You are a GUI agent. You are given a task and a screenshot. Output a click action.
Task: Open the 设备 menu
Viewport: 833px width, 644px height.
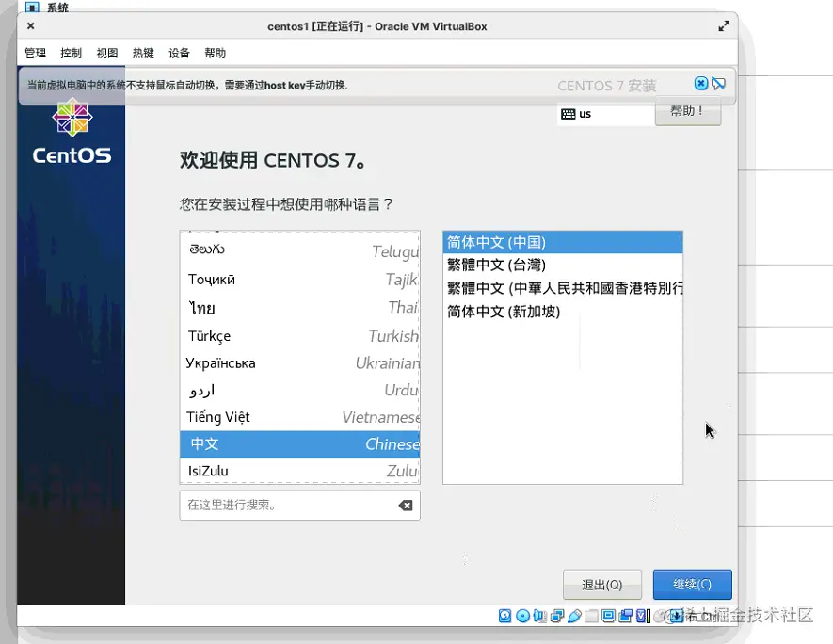179,53
